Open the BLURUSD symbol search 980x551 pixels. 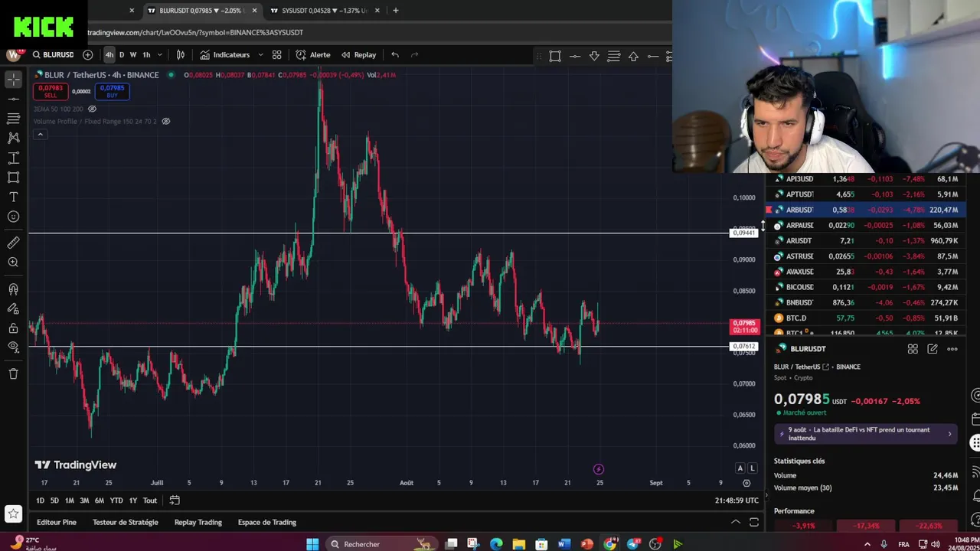(53, 54)
